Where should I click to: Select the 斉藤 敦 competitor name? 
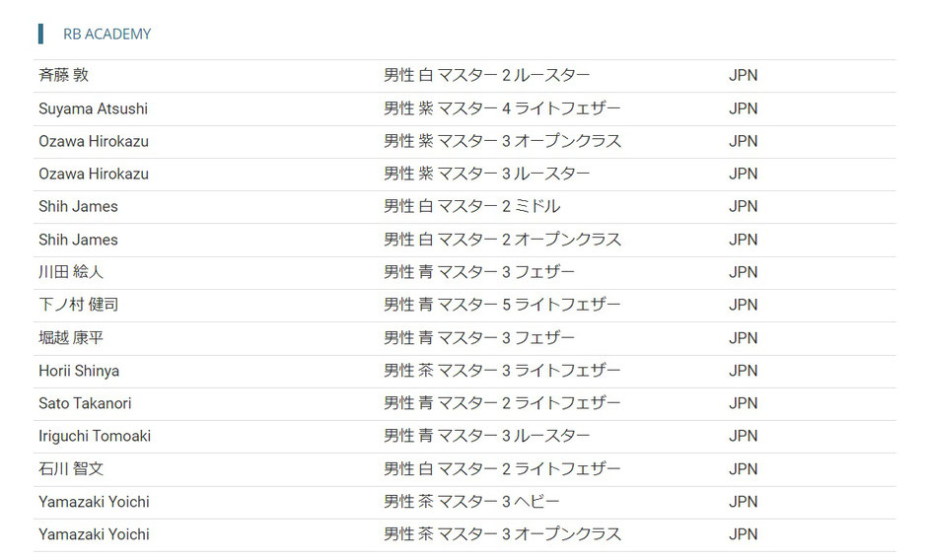64,75
